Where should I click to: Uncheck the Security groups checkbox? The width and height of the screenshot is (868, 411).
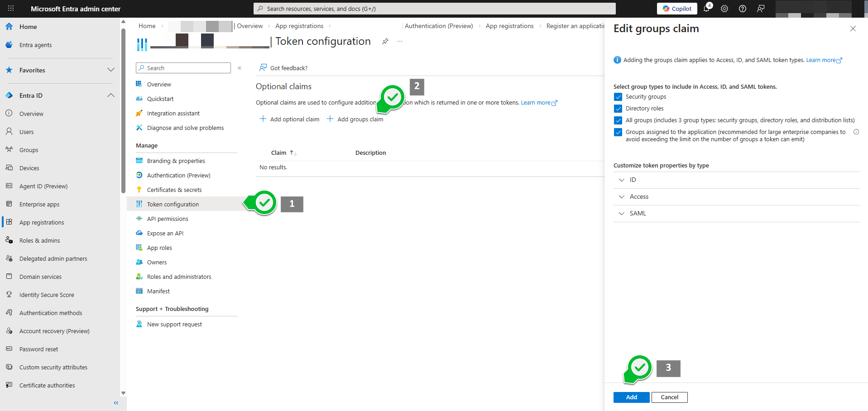pos(618,97)
